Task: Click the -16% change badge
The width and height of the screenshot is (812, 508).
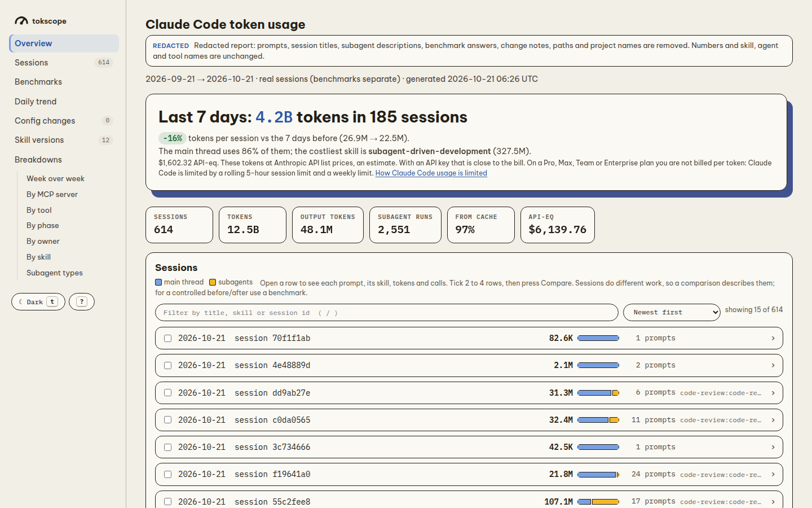Action: (172, 138)
